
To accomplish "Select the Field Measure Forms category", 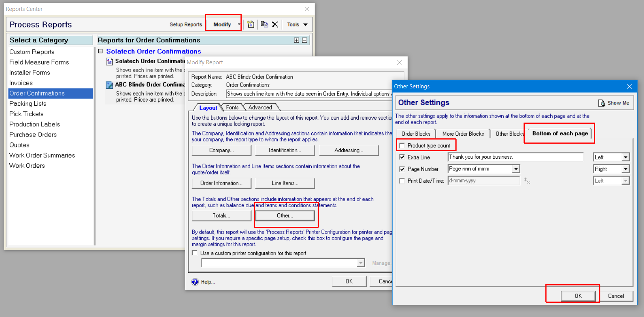I will coord(39,62).
